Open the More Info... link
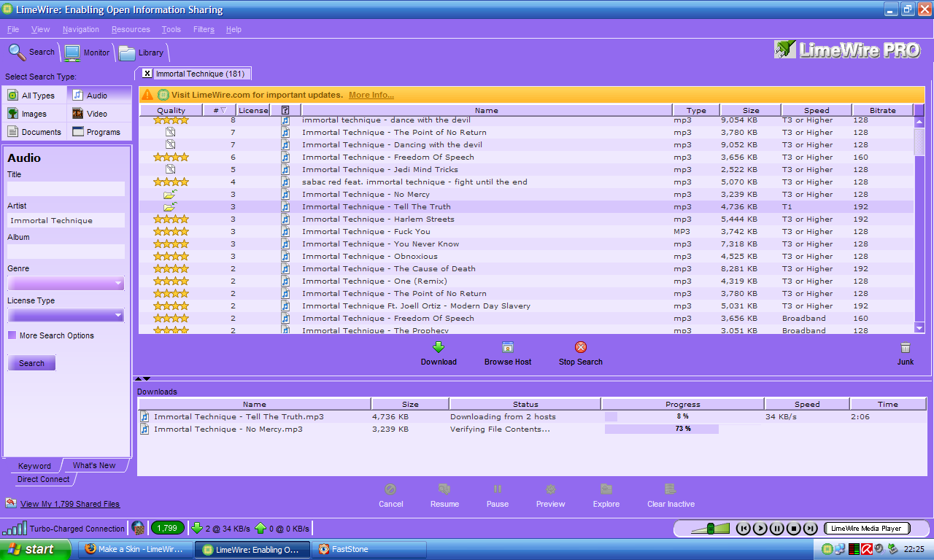The width and height of the screenshot is (934, 560). coord(371,95)
